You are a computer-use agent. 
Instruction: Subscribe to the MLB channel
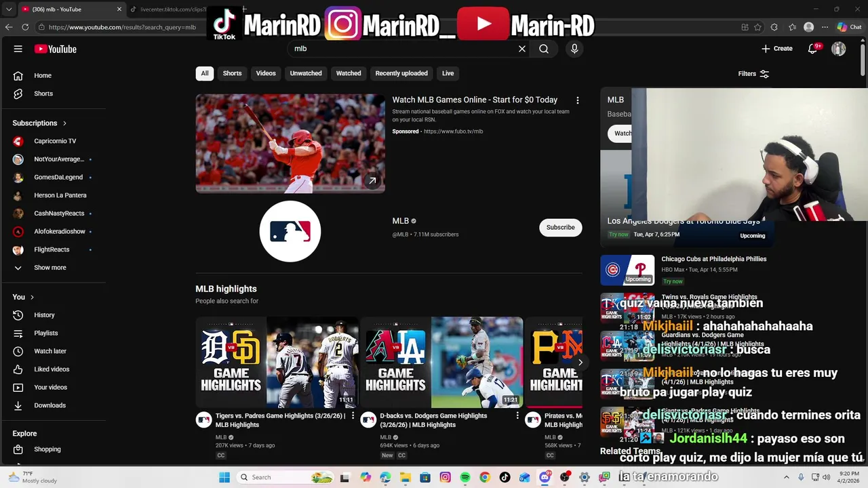(x=561, y=228)
